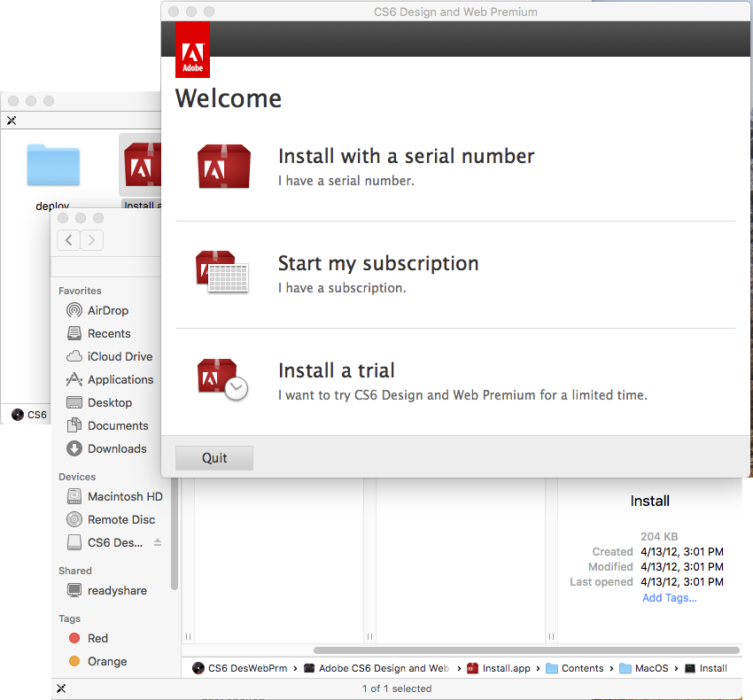Viewport: 753px width, 700px height.
Task: Click the customize icon in back window toolbar
Action: pyautogui.click(x=12, y=121)
